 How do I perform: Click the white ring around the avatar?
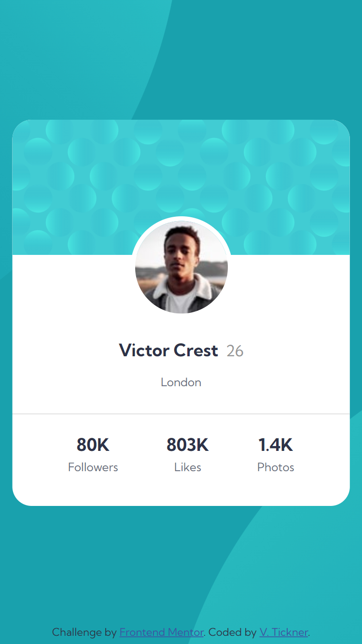point(181,219)
